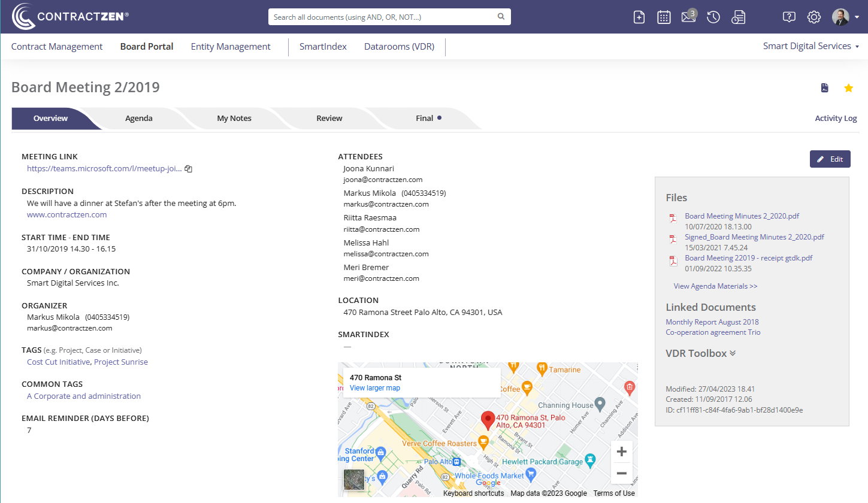Zoom in on the map
Screen dimensions: 868x503
(621, 452)
